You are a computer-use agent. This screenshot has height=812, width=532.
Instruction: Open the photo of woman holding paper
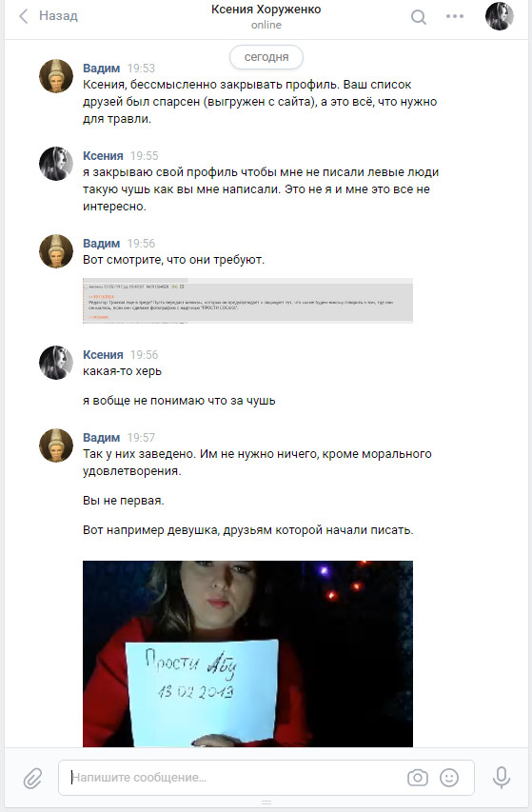click(247, 654)
